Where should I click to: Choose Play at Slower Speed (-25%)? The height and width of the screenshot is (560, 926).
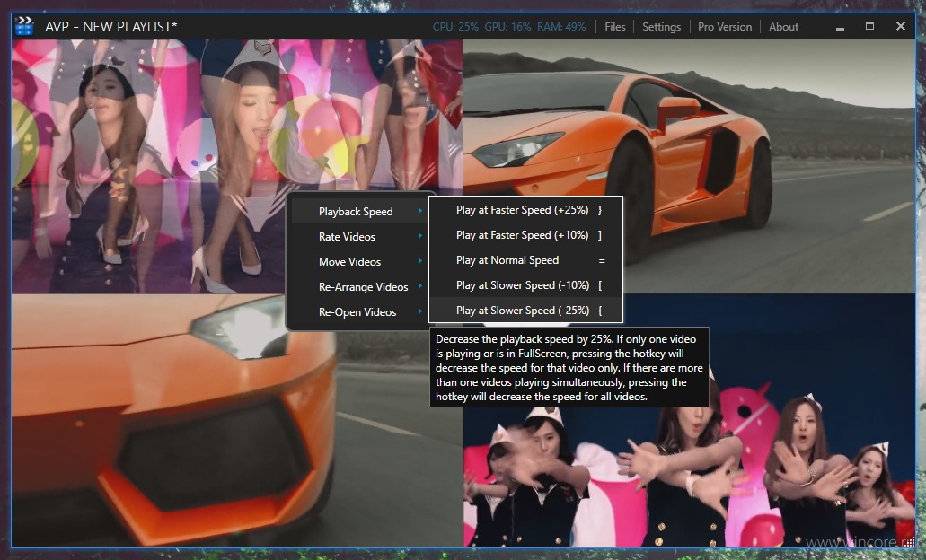coord(525,311)
